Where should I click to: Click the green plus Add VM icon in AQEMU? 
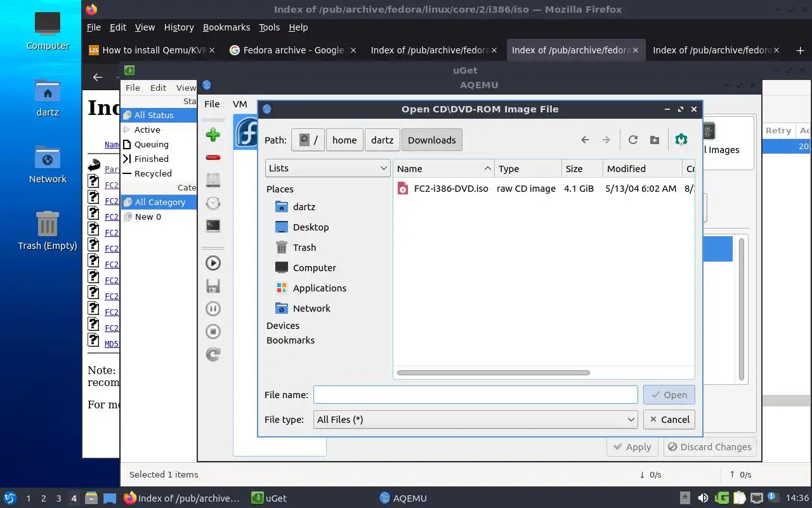coord(213,135)
